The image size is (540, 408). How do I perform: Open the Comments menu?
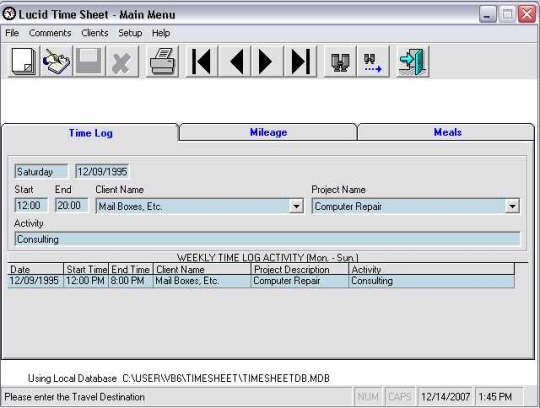(50, 33)
